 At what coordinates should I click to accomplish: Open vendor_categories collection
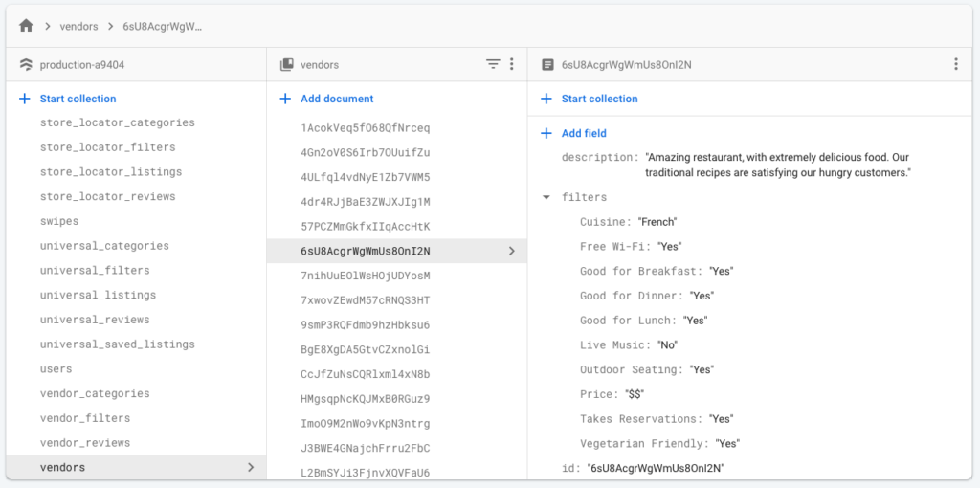pos(95,393)
